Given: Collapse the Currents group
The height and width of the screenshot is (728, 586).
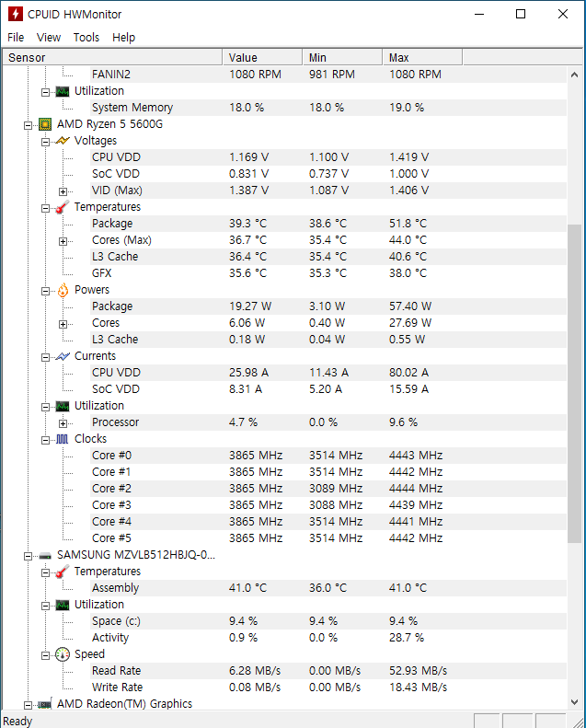Looking at the screenshot, I should [45, 357].
